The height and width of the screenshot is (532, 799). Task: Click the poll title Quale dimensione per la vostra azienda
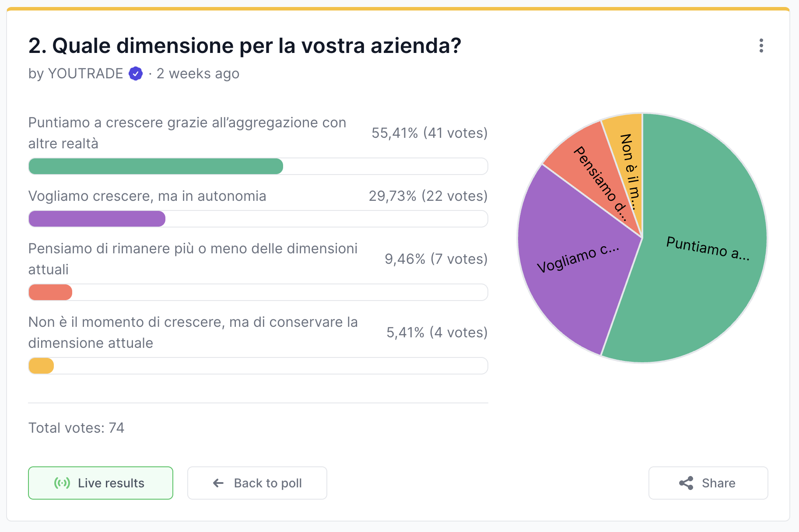pos(245,45)
